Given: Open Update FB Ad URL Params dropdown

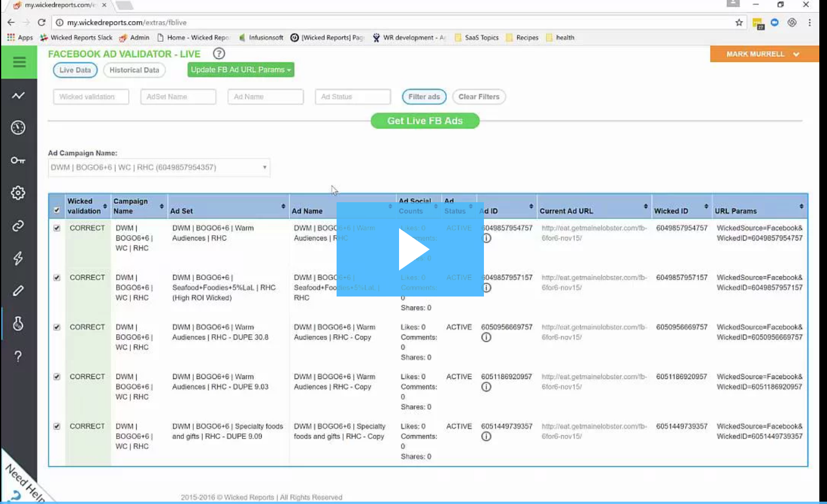Looking at the screenshot, I should tap(240, 70).
